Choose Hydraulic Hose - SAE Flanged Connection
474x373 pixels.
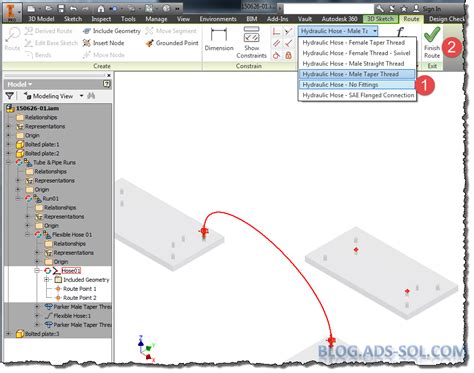tap(357, 95)
